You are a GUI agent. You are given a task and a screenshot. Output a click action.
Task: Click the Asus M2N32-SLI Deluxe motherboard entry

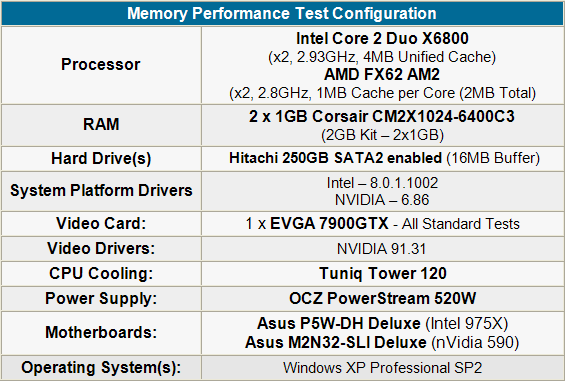coord(335,342)
